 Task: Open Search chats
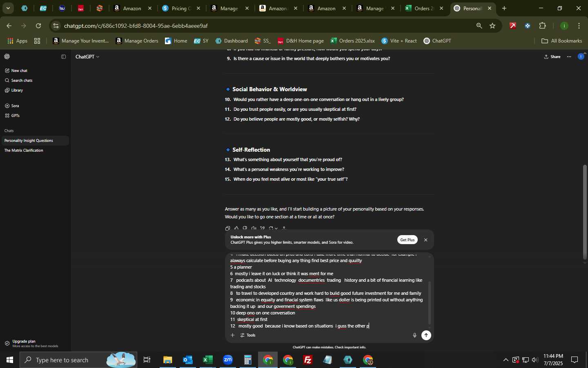[x=34, y=81]
